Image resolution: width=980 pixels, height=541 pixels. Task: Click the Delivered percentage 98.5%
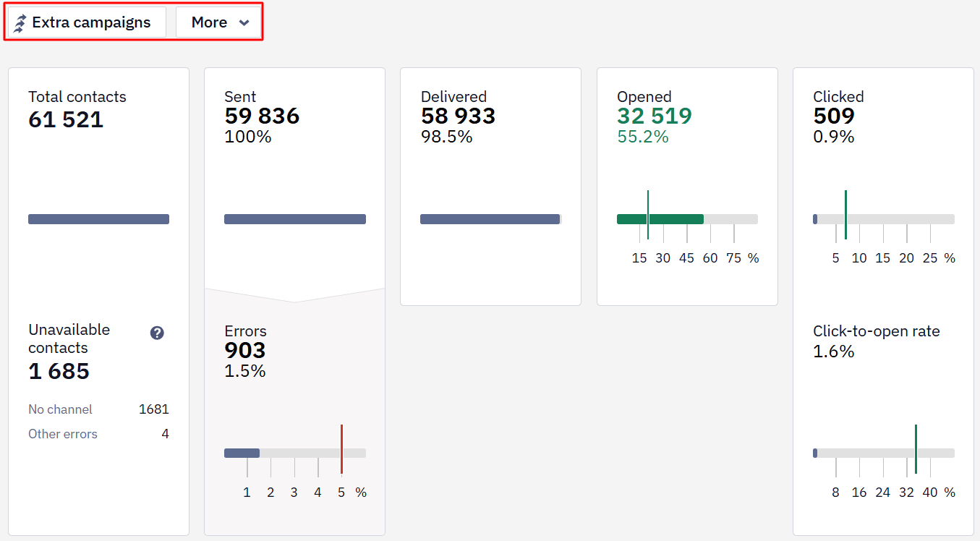(x=447, y=136)
